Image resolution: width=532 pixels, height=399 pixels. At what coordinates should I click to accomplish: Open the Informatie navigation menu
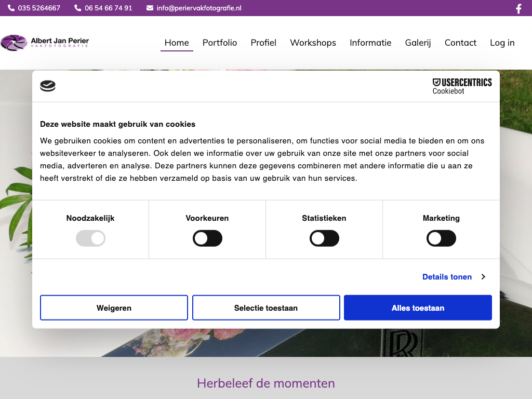(370, 43)
